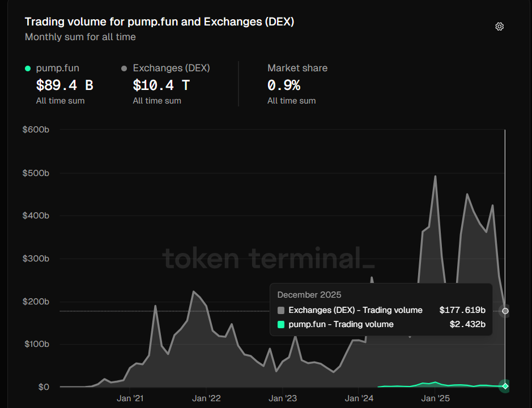Click the 0.9% market share value

point(283,85)
